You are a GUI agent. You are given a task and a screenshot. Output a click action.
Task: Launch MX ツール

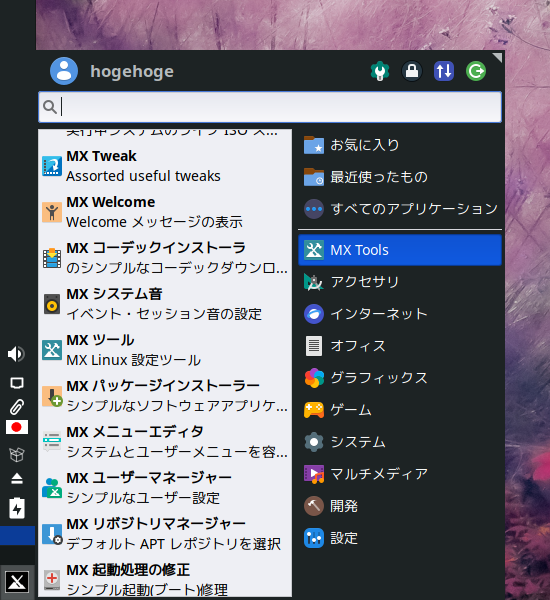(x=165, y=350)
